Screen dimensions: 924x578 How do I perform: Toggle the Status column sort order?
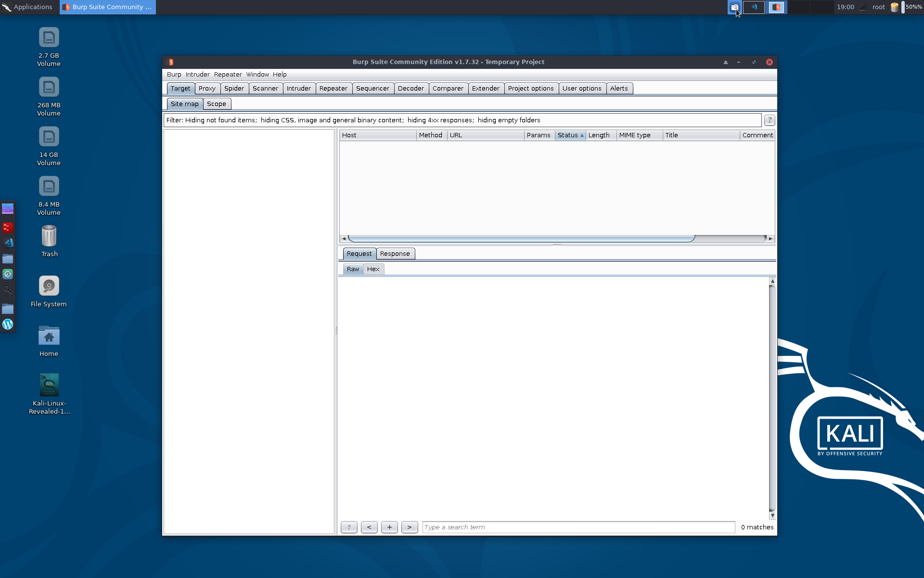pyautogui.click(x=570, y=135)
